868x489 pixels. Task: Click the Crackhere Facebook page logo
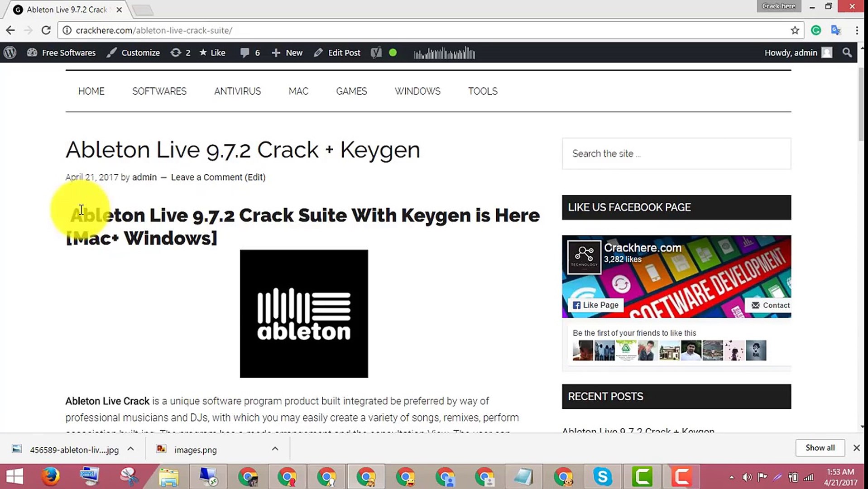584,257
